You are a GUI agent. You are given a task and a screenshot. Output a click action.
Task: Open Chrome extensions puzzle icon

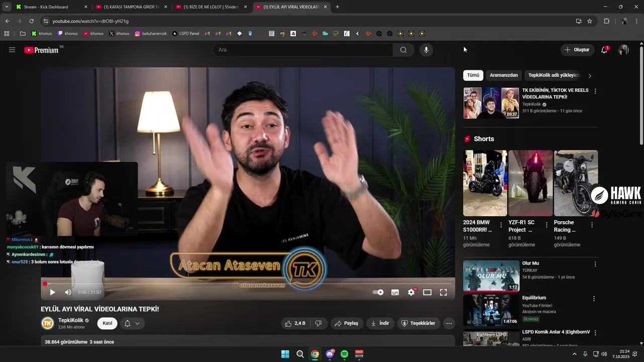point(606,21)
